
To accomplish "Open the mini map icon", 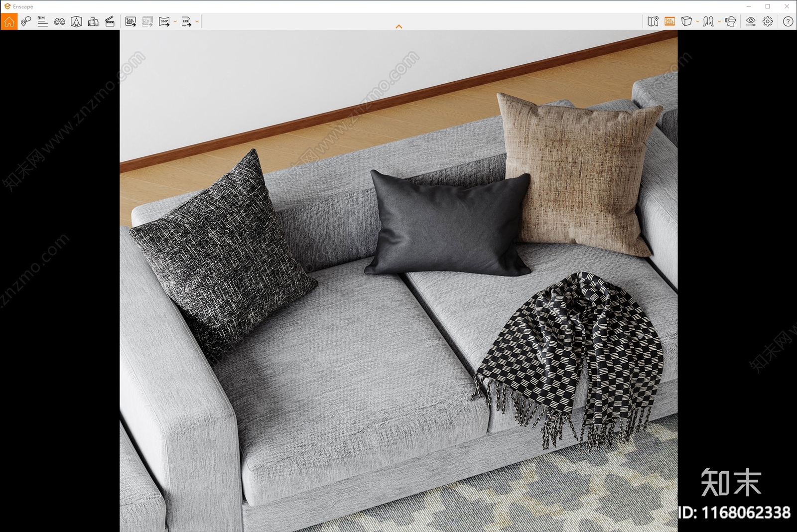I will click(x=653, y=21).
